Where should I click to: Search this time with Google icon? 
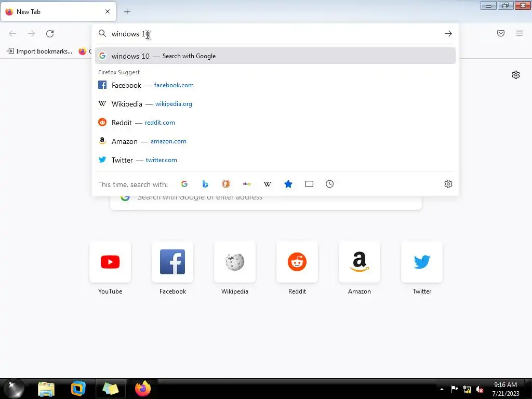pos(184,184)
